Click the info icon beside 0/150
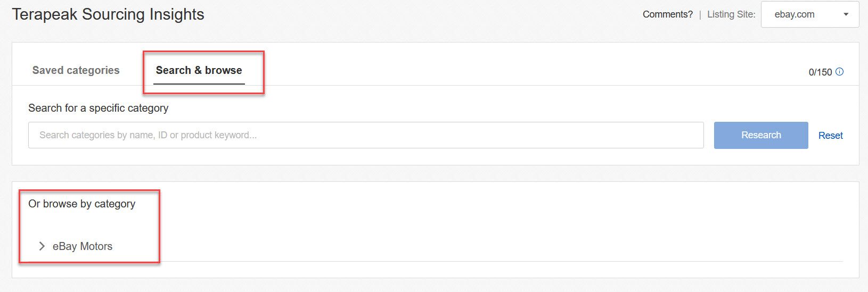The image size is (868, 292). [839, 71]
